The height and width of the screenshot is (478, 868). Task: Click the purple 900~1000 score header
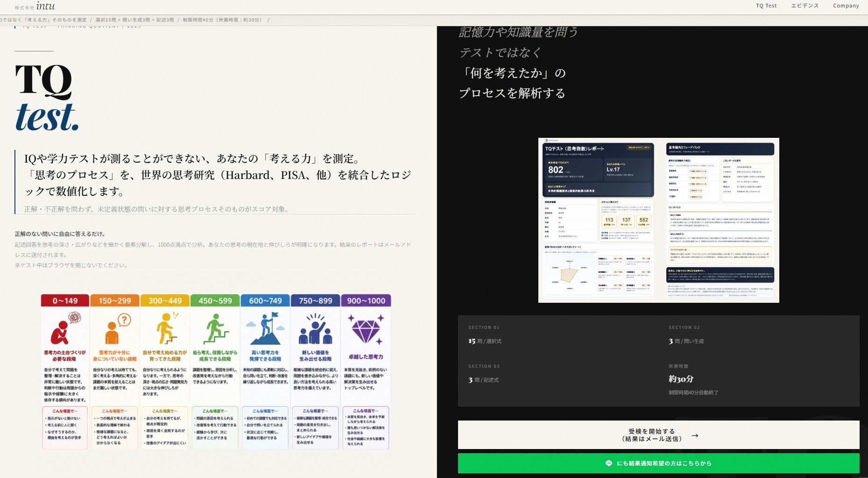pos(366,300)
